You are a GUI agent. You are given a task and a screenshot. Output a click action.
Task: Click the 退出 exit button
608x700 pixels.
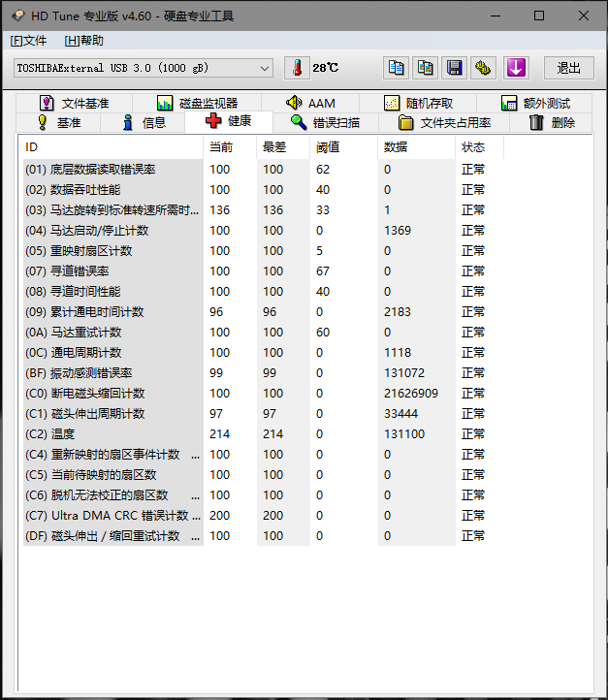point(568,68)
